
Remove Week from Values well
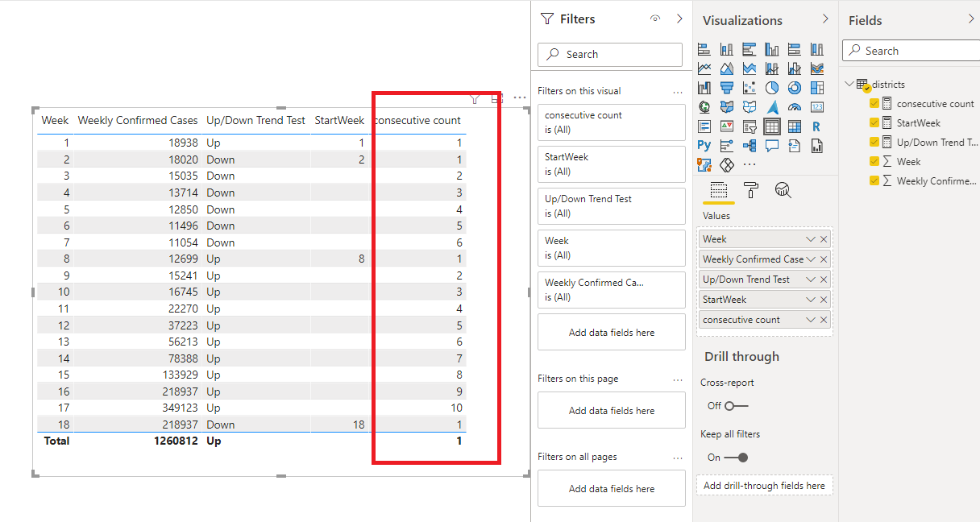pos(824,239)
